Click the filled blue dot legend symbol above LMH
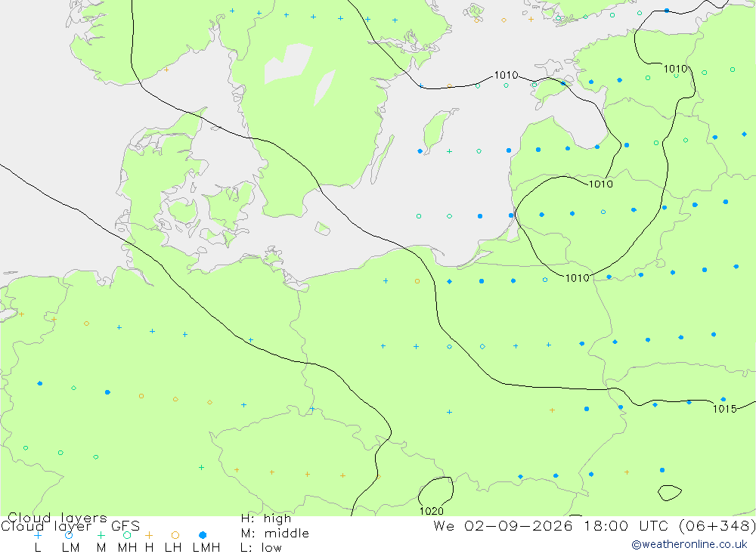The height and width of the screenshot is (554, 756). tap(203, 535)
